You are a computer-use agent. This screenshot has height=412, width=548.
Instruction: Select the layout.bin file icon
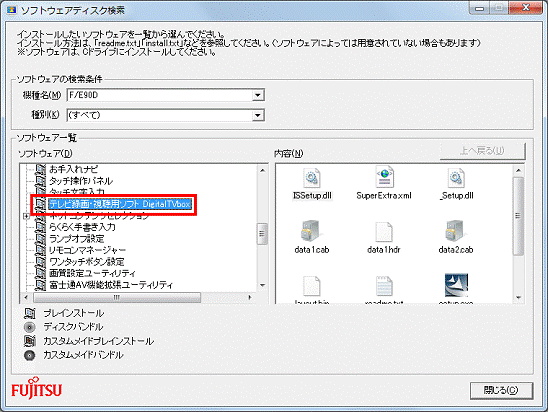coord(311,286)
